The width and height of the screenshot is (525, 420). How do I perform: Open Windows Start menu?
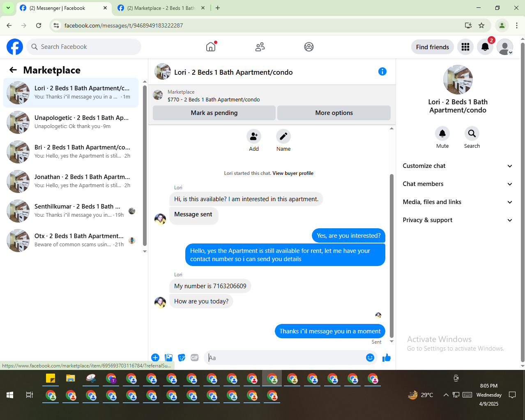(10, 395)
